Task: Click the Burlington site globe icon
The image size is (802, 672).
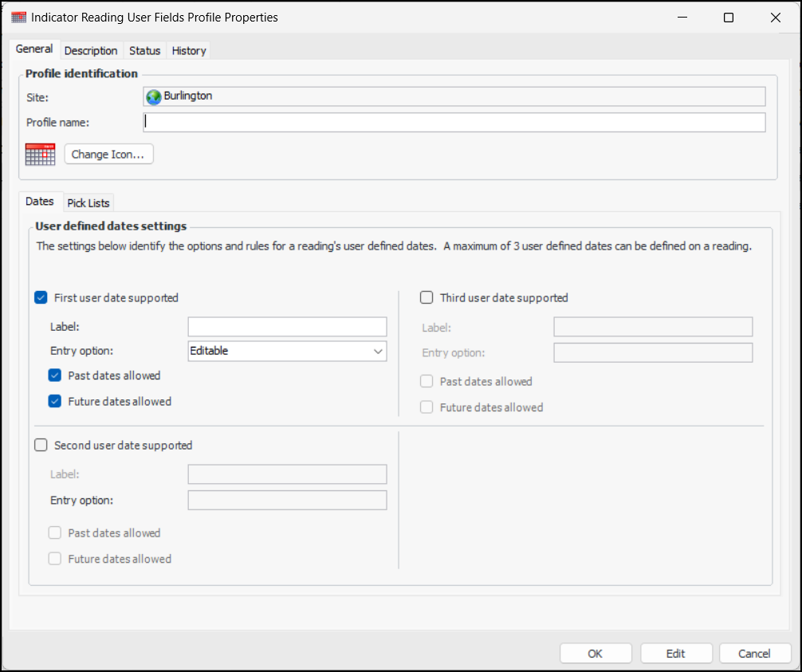Action: (154, 96)
